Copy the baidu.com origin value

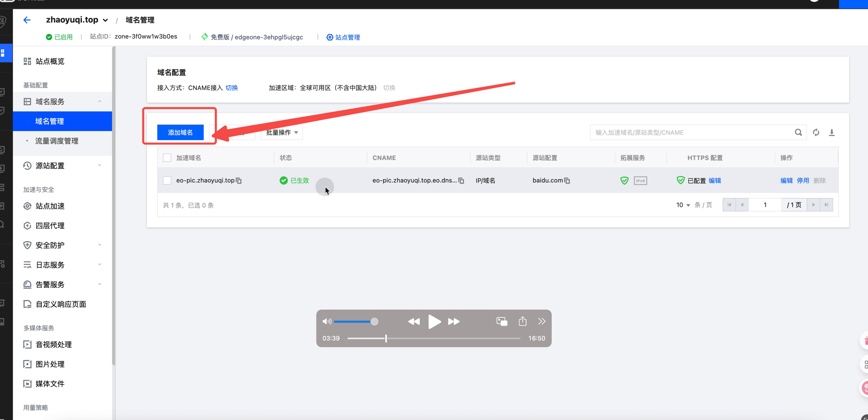[567, 180]
